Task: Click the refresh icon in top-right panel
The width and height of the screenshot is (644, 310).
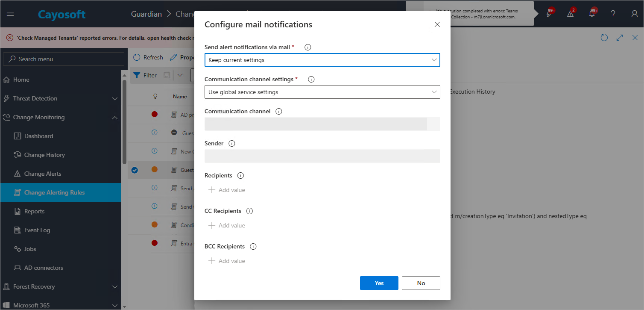Action: point(604,38)
